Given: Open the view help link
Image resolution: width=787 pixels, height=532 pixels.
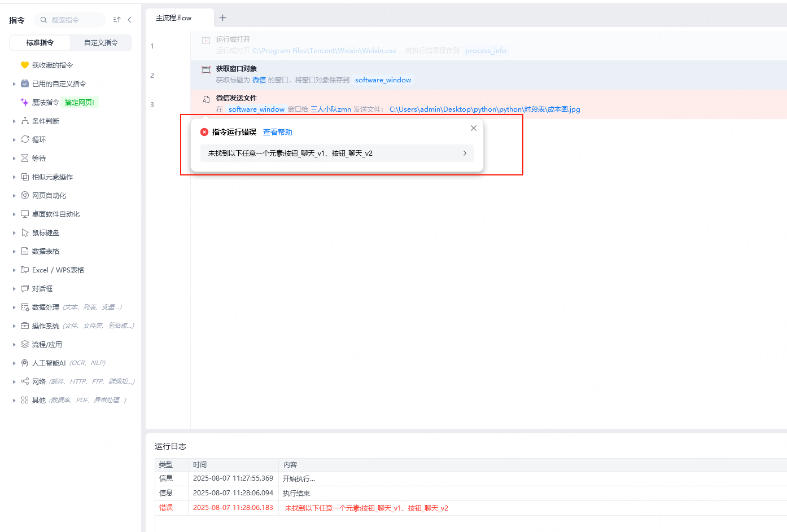Looking at the screenshot, I should coord(277,132).
